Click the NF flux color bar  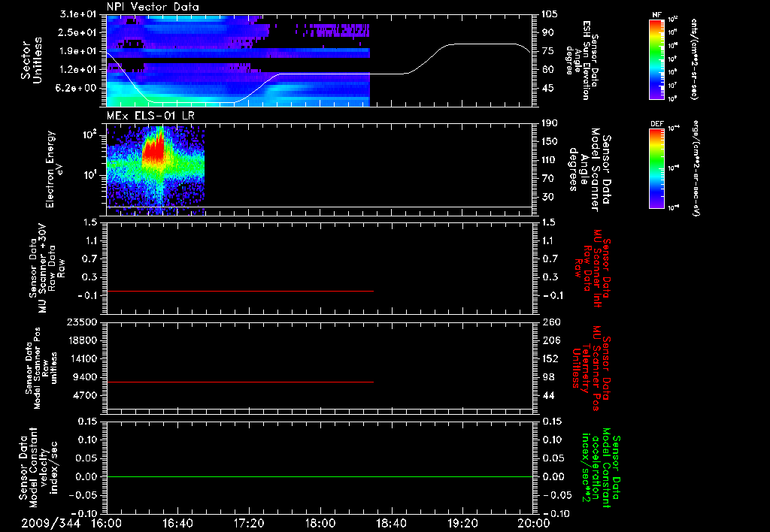pos(656,59)
